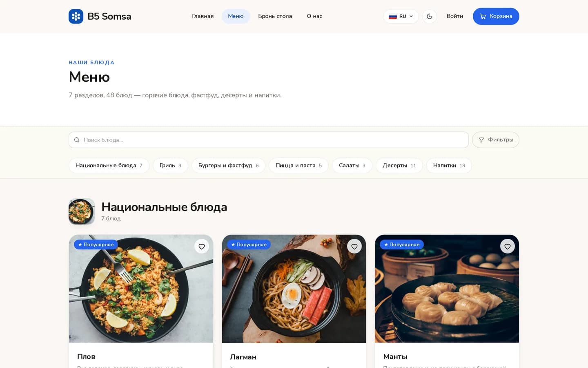Favorite the Плов dish with the heart
Screen dimensions: 588x368
[x=202, y=246]
